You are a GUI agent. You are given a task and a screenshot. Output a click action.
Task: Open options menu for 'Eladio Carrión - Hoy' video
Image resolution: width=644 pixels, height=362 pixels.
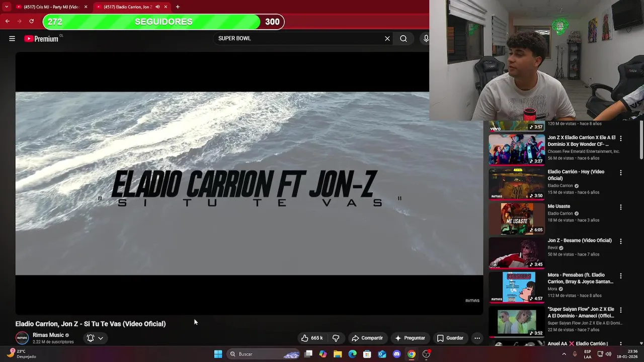pyautogui.click(x=621, y=172)
